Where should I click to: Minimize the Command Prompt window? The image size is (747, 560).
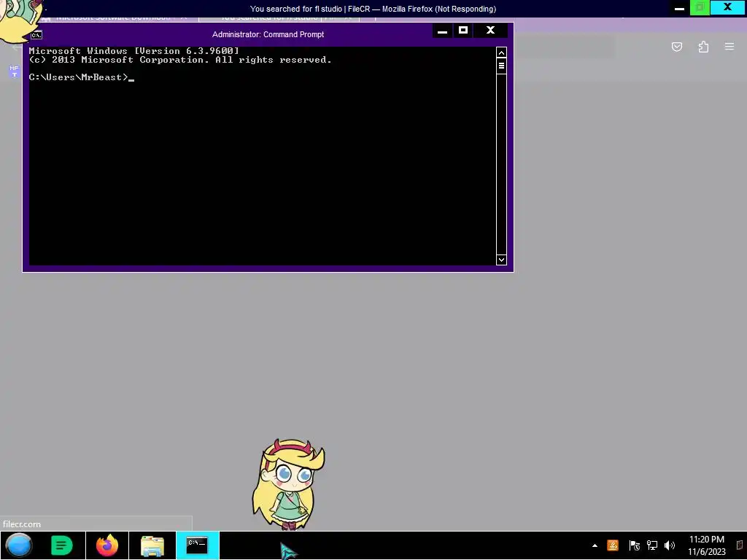(442, 31)
